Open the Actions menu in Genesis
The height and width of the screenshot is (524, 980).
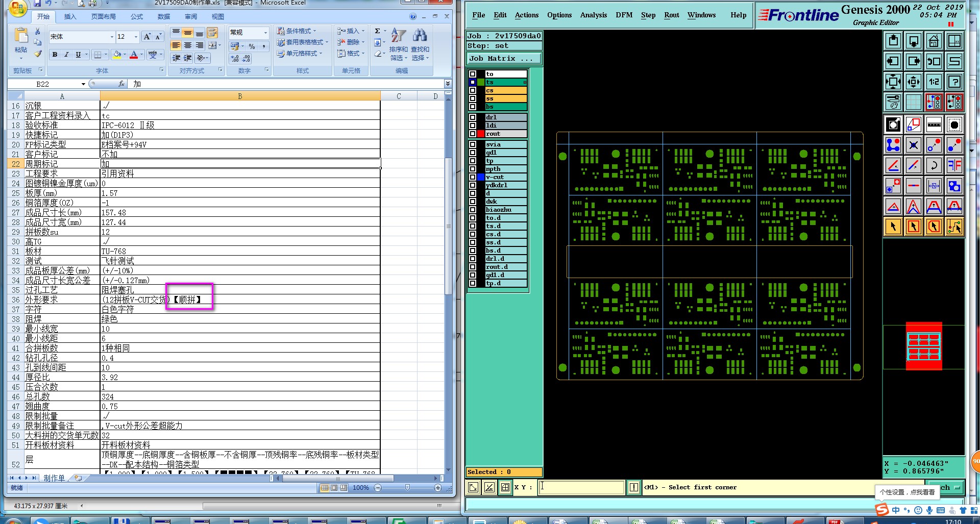pos(526,15)
